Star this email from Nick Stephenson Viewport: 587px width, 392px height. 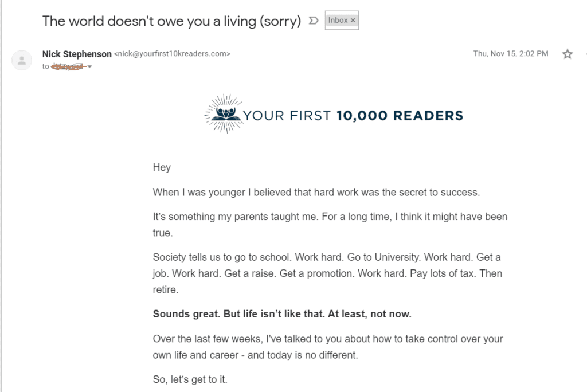click(x=567, y=54)
